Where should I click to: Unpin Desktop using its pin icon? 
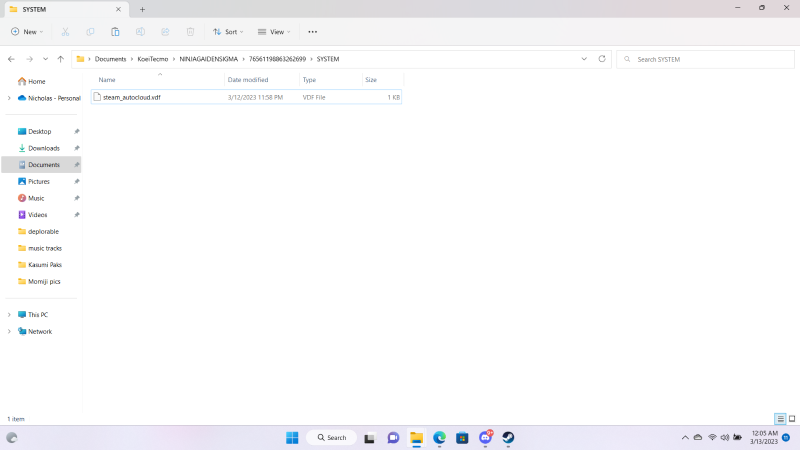(x=77, y=132)
